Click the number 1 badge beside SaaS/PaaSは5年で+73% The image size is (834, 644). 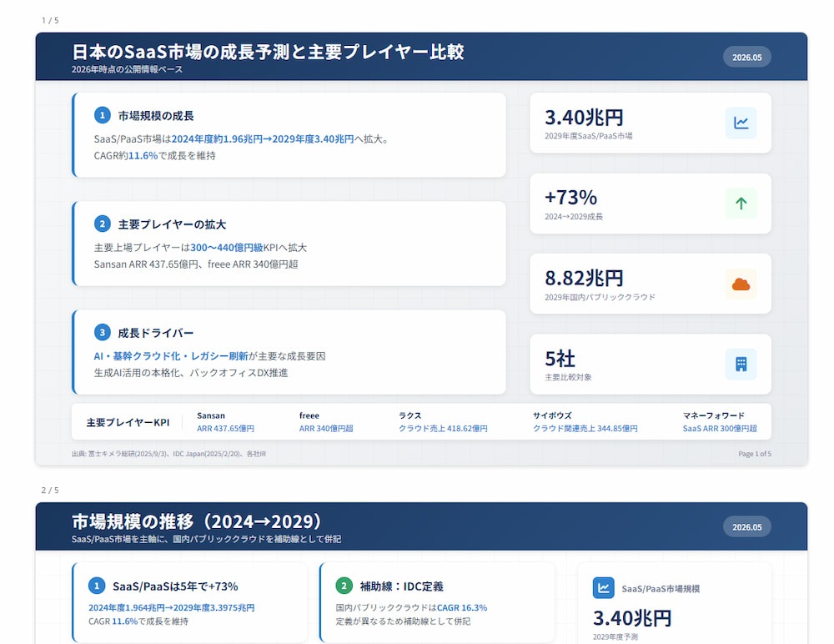(x=96, y=586)
